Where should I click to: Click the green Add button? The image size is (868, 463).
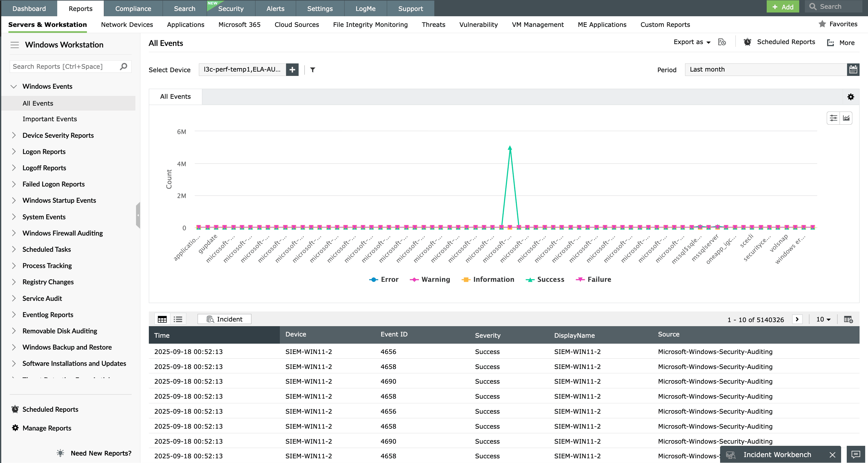pos(782,7)
